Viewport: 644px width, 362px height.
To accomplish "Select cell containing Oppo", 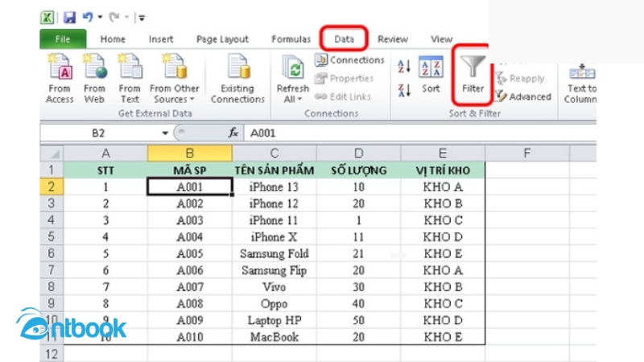I will (275, 304).
